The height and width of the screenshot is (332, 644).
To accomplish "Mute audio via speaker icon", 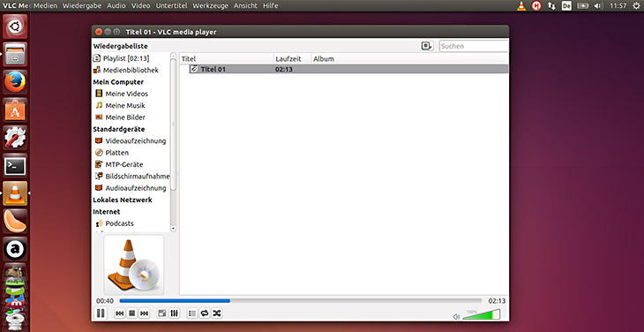I will [x=456, y=317].
